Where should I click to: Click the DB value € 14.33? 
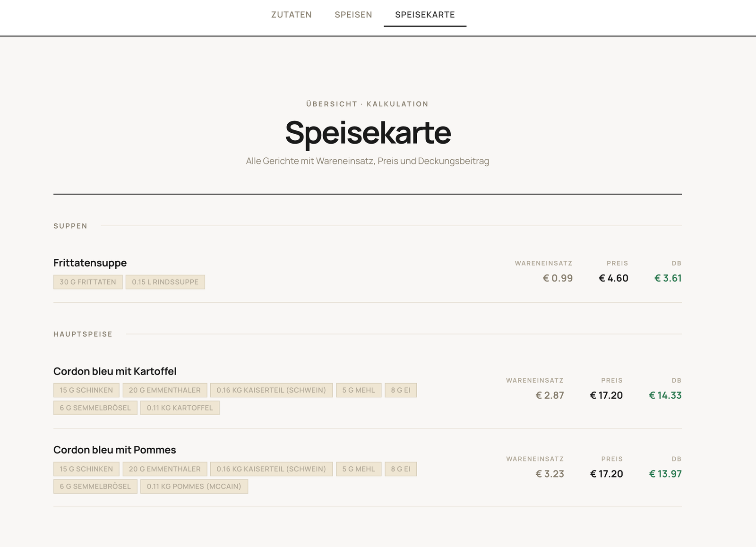(665, 395)
